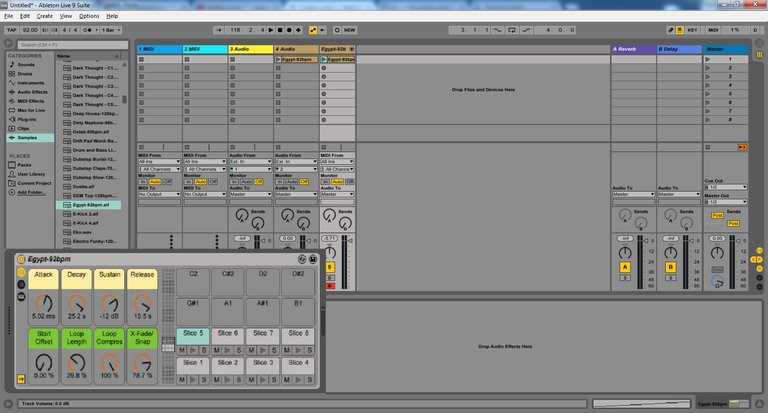Click the MIDI arrangement overdub plus button
768x413 pixels.
[298, 30]
